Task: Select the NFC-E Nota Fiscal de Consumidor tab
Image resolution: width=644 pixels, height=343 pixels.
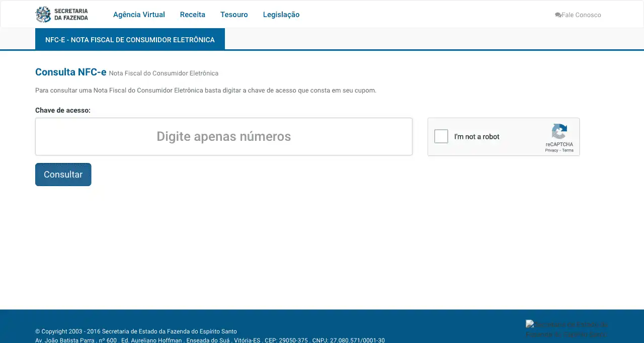Action: coord(130,40)
